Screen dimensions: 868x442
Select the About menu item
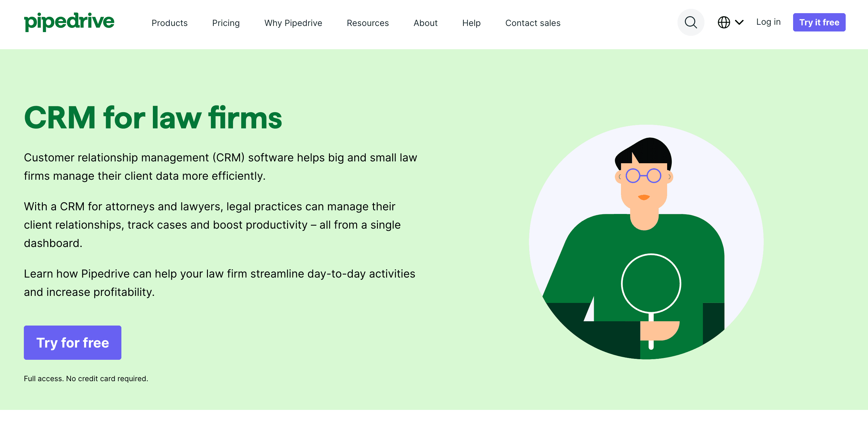point(425,23)
